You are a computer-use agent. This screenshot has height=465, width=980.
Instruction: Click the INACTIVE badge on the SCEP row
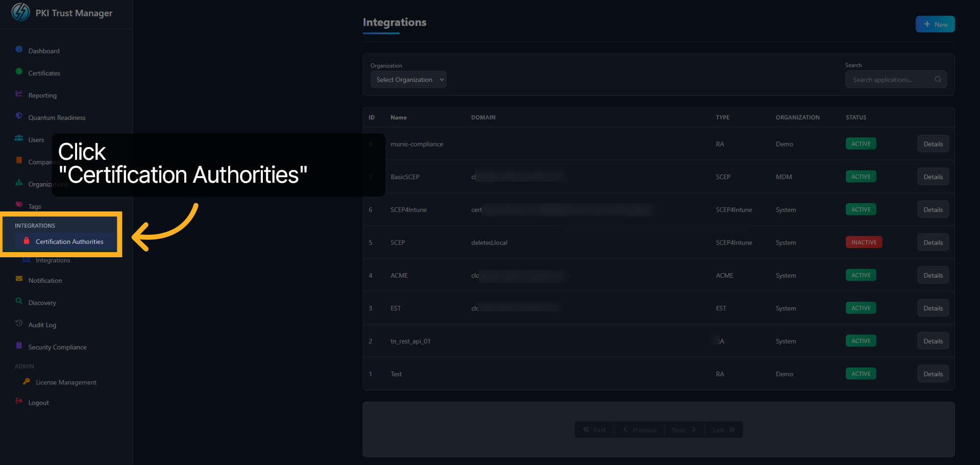tap(864, 242)
